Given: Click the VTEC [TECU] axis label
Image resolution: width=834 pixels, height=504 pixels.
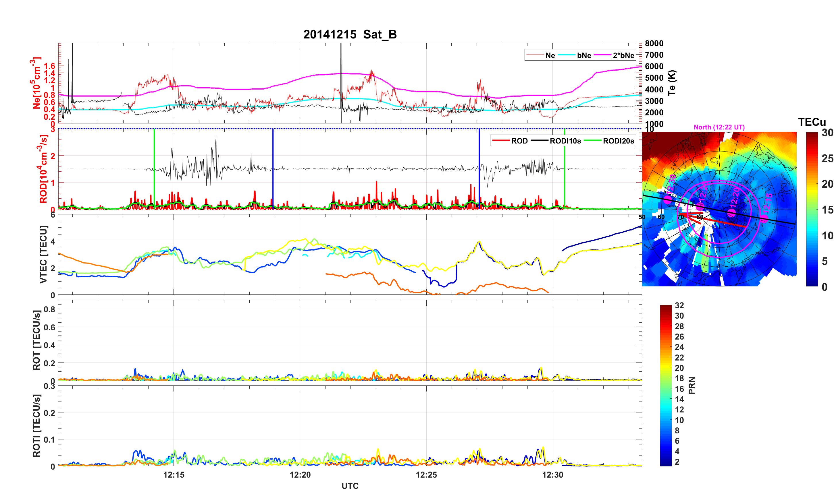Looking at the screenshot, I should [43, 254].
